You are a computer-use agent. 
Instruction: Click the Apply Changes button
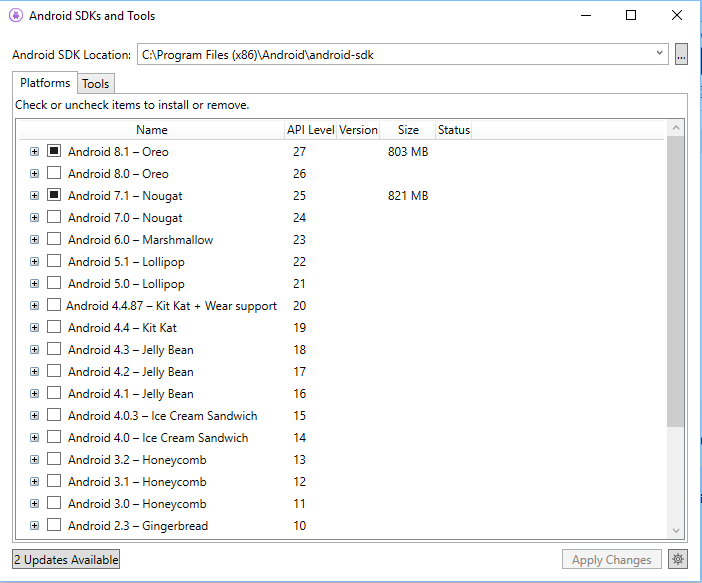pos(612,559)
